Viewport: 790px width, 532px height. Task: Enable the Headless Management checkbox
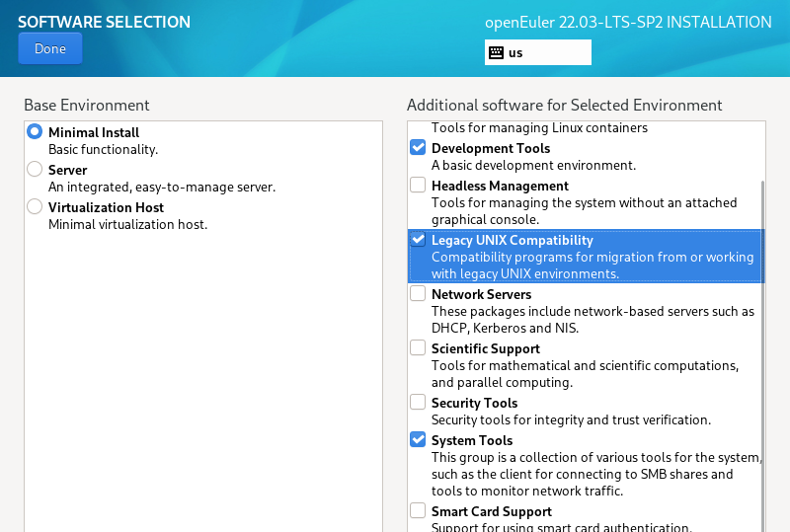pyautogui.click(x=419, y=186)
